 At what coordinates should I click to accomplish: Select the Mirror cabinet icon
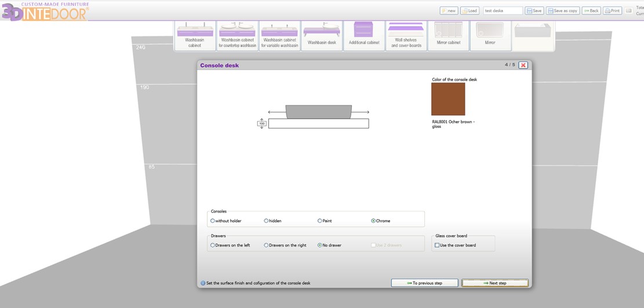click(448, 35)
